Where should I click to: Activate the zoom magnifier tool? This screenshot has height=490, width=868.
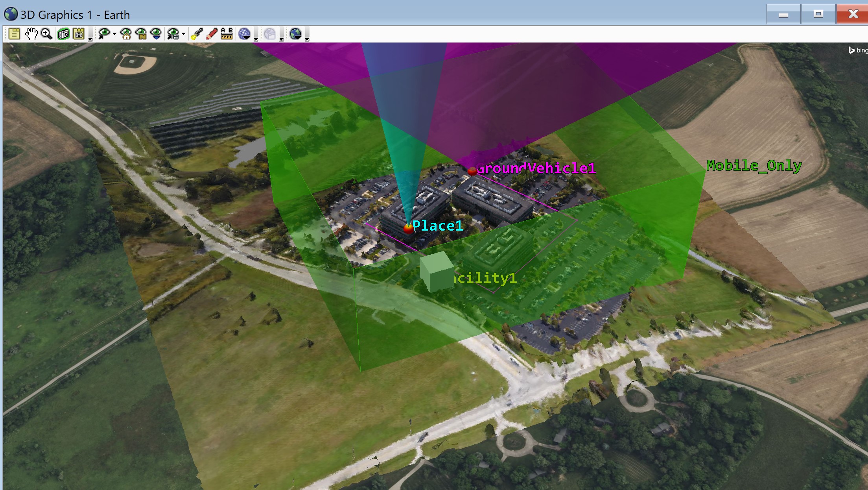pyautogui.click(x=46, y=34)
